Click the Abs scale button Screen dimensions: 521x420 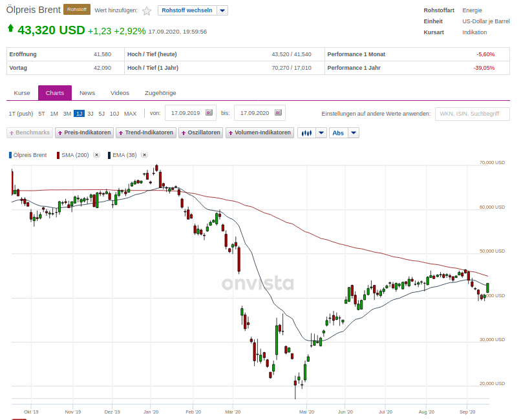(338, 133)
